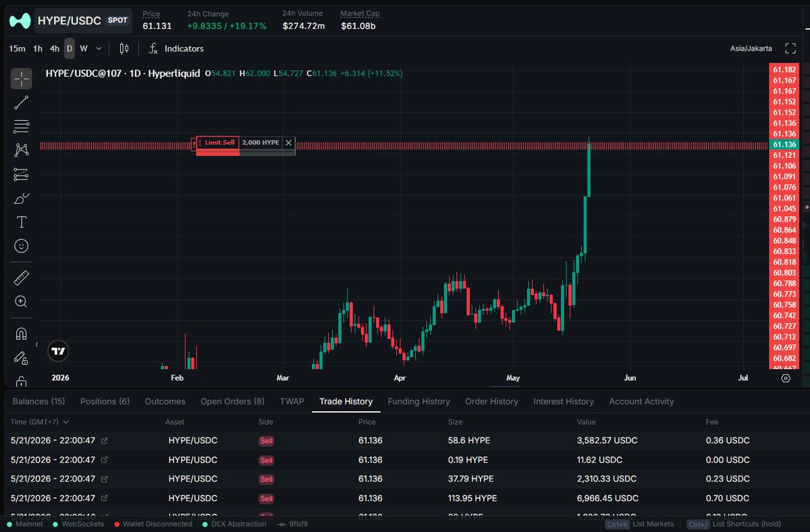Click the TradingView logo on chart
Screen dimensions: 810x532
coord(59,350)
